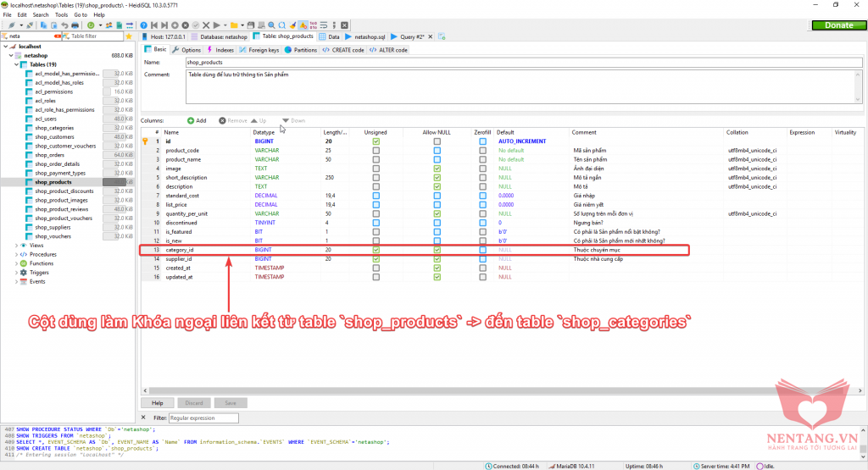Close the Query #2 tab
Screen dimensions: 868x470
431,36
